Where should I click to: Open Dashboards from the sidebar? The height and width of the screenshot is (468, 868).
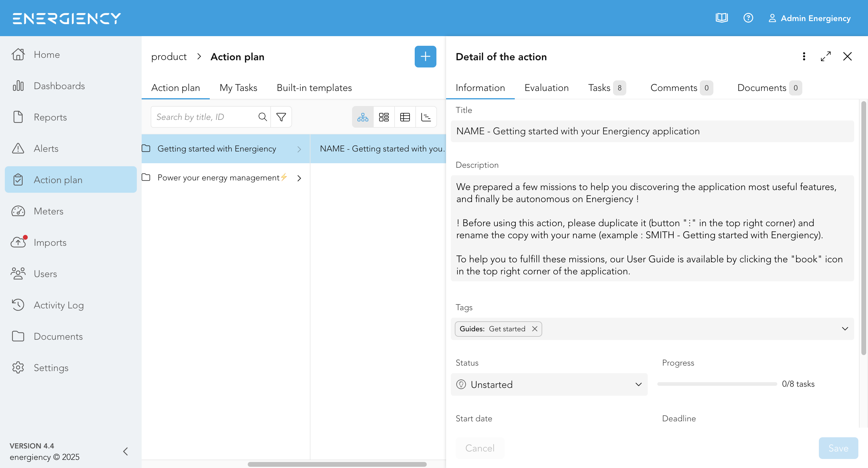pyautogui.click(x=71, y=86)
